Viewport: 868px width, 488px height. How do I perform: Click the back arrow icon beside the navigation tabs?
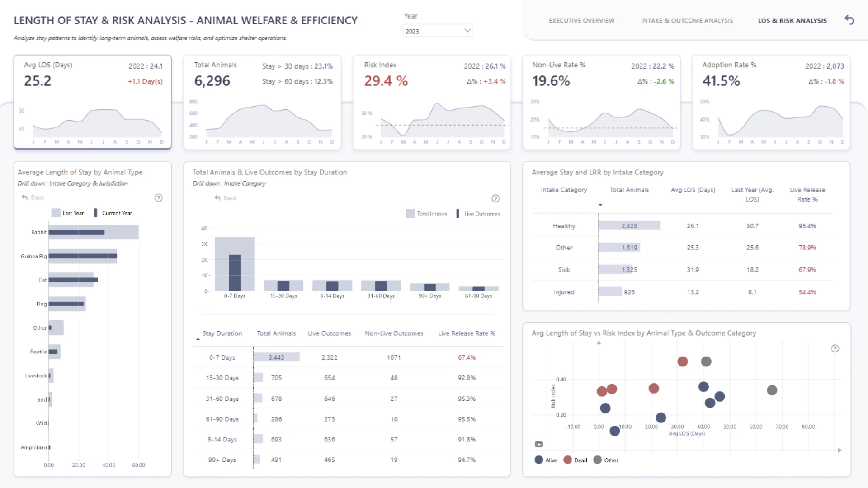(x=849, y=20)
